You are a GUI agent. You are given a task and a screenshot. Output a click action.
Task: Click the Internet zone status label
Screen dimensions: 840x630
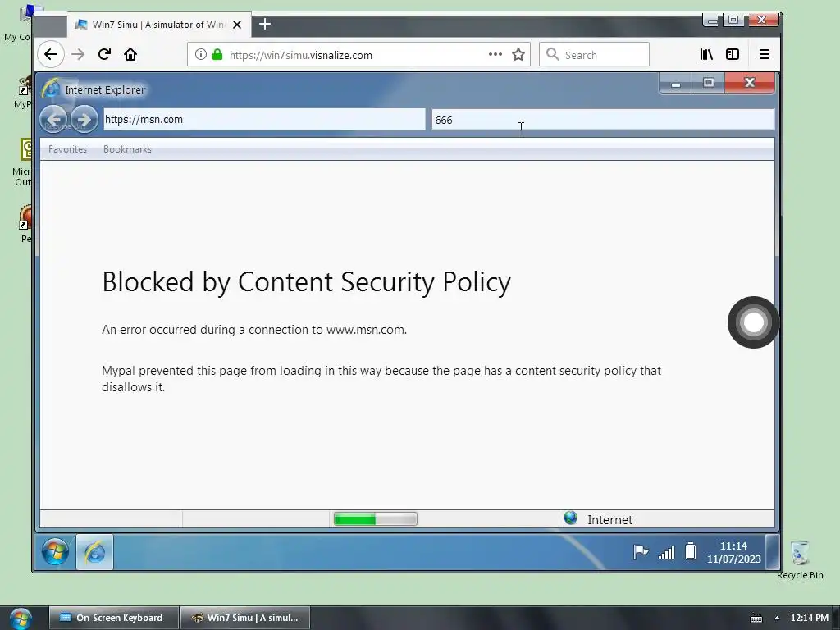[x=609, y=519]
